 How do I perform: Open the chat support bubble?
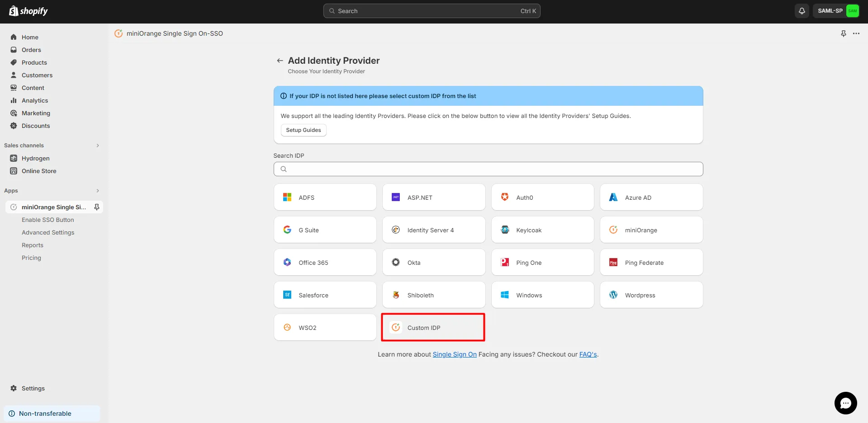click(845, 403)
